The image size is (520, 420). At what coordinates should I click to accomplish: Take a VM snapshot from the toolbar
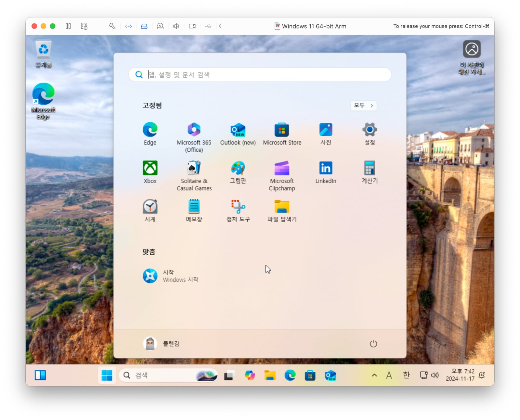tap(84, 26)
